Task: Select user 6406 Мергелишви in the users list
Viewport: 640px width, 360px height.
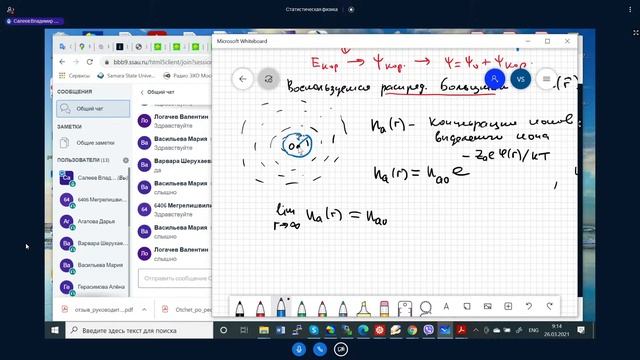Action: pos(93,200)
